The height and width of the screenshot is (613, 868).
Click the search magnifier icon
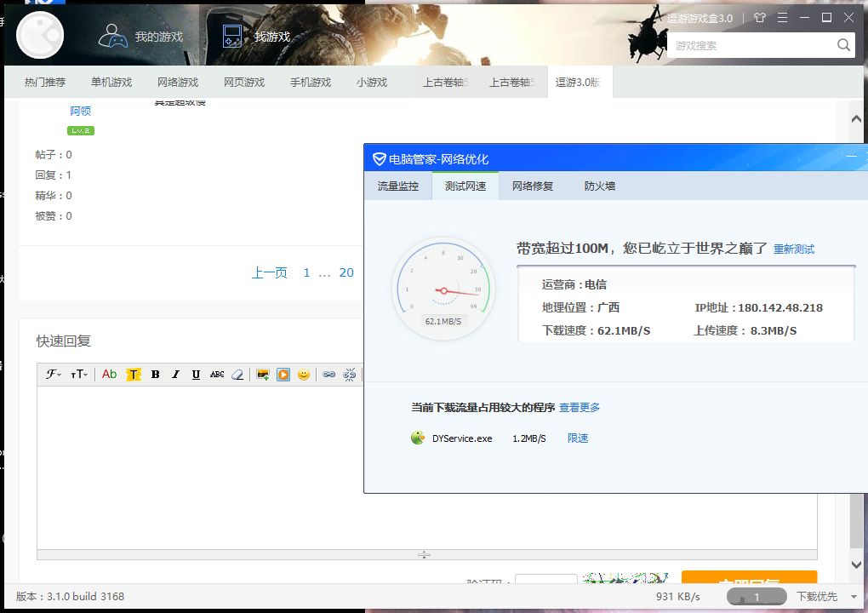[843, 45]
